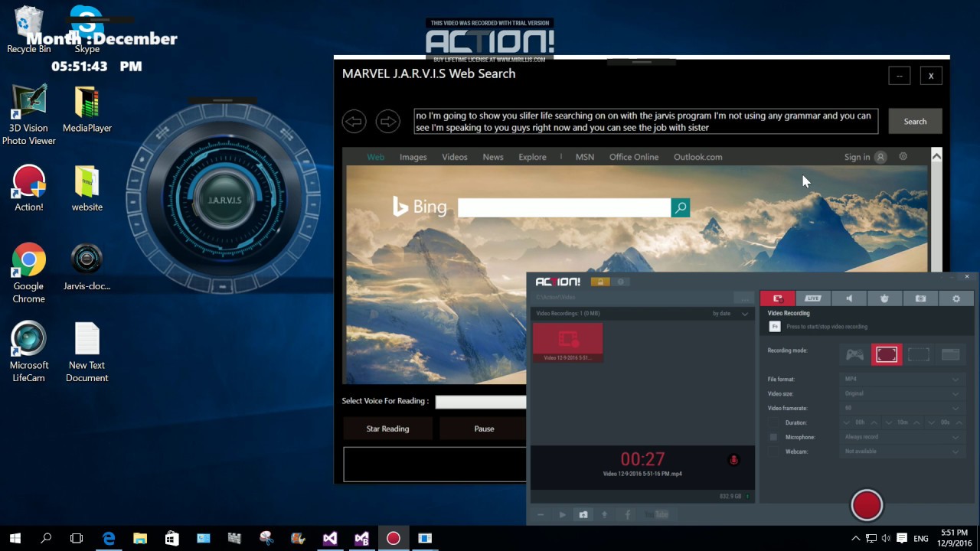This screenshot has height=551, width=980.
Task: Open the Images link on Bing
Action: pos(413,157)
